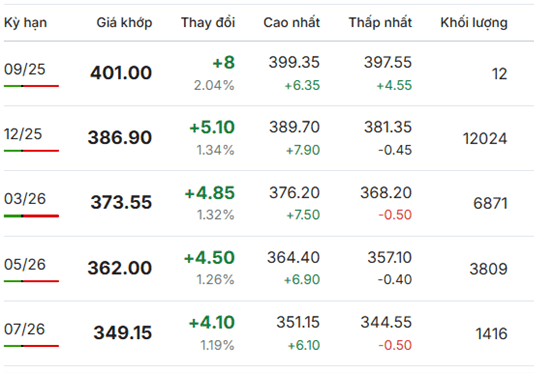This screenshot has width=534, height=373.
Task: Select the 376.20 highest price value
Action: click(x=295, y=193)
